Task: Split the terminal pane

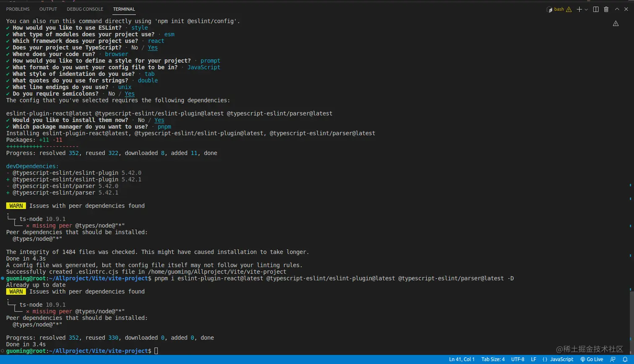Action: [x=596, y=9]
